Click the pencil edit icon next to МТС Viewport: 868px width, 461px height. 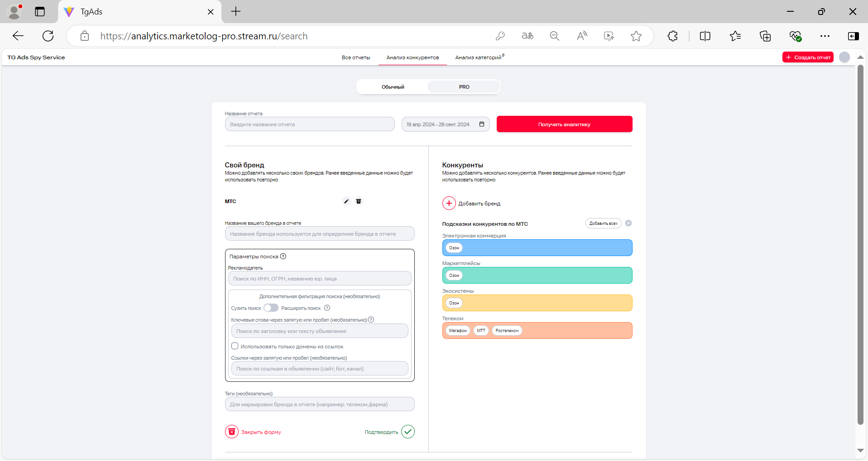346,201
